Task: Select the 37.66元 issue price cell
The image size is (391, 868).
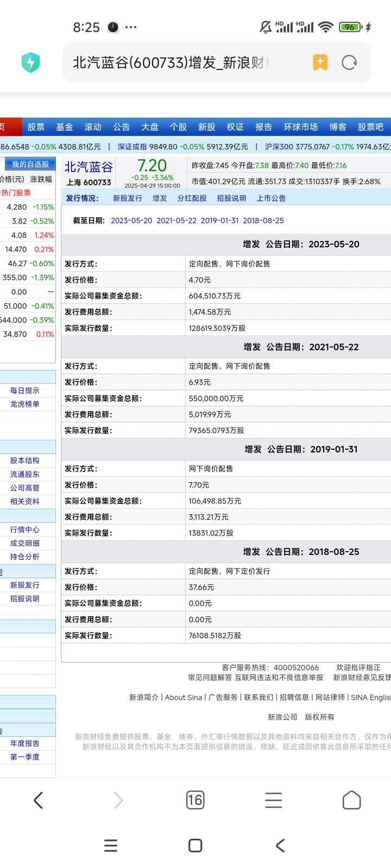Action: (201, 587)
